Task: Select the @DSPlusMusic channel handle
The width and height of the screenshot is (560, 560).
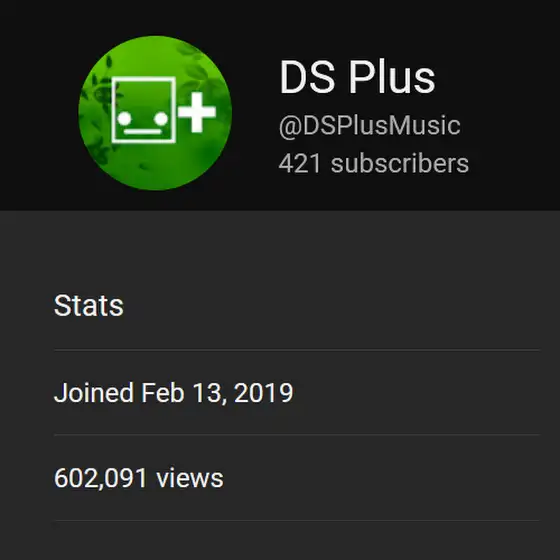Action: click(x=370, y=126)
